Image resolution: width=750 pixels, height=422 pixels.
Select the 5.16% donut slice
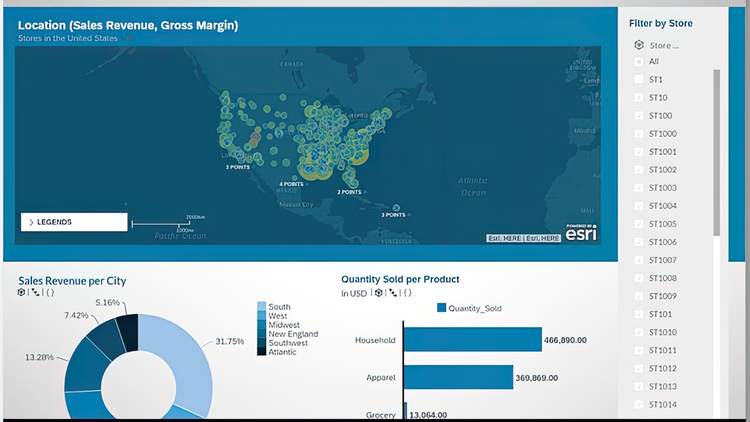tap(128, 331)
